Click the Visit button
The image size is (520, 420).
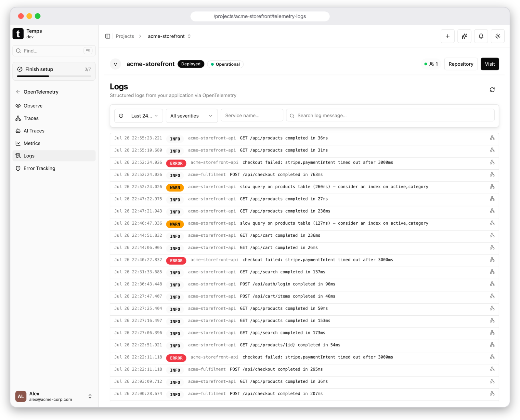[x=490, y=64]
